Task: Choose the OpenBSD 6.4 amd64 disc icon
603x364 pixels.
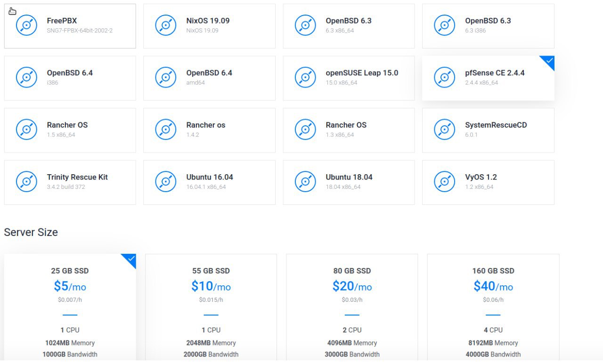Action: pos(166,78)
